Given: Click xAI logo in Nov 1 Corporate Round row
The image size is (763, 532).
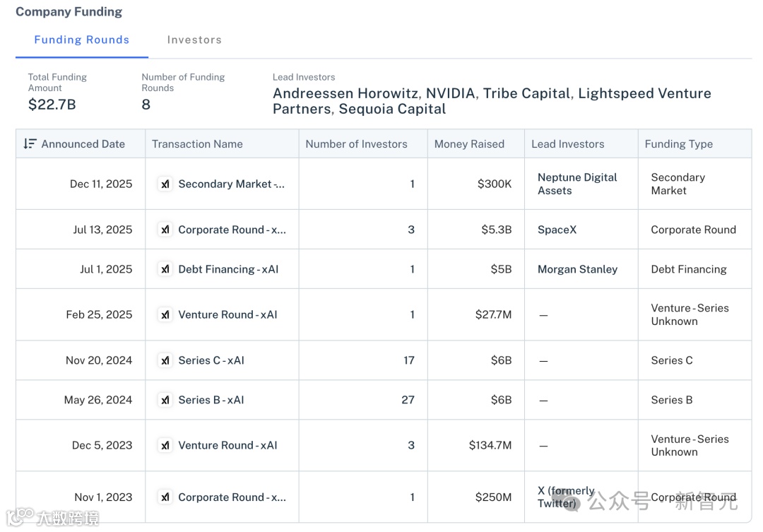Looking at the screenshot, I should pyautogui.click(x=165, y=497).
